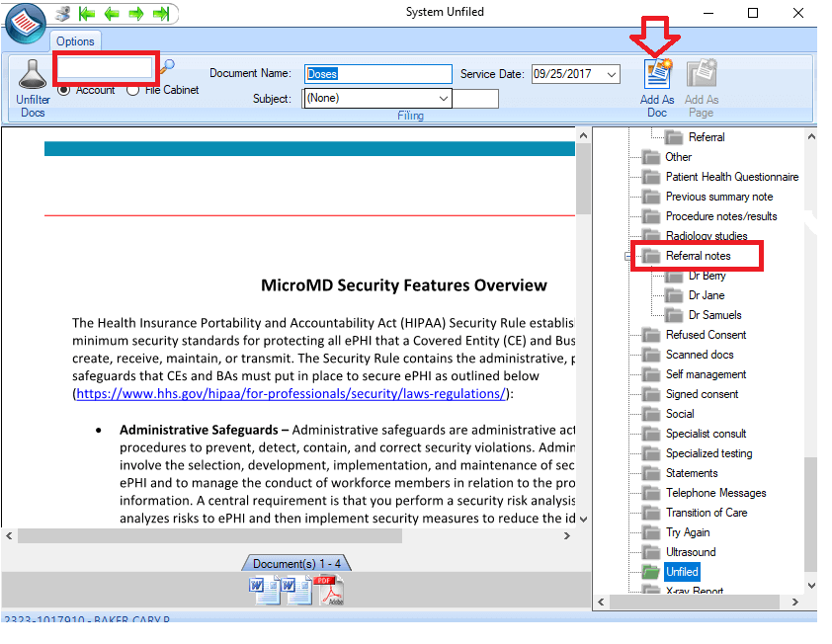Open the Subject dropdown
Image resolution: width=832 pixels, height=644 pixels.
tap(443, 99)
